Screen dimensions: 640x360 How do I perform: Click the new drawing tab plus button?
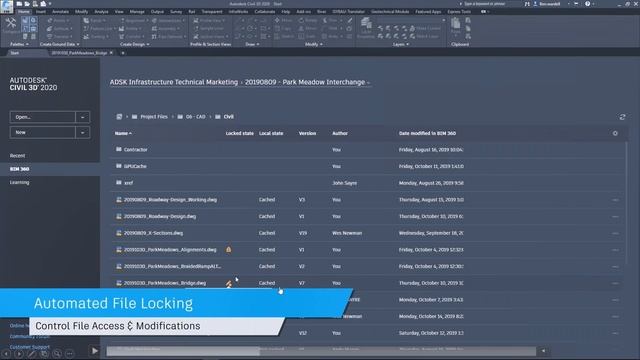[x=122, y=53]
